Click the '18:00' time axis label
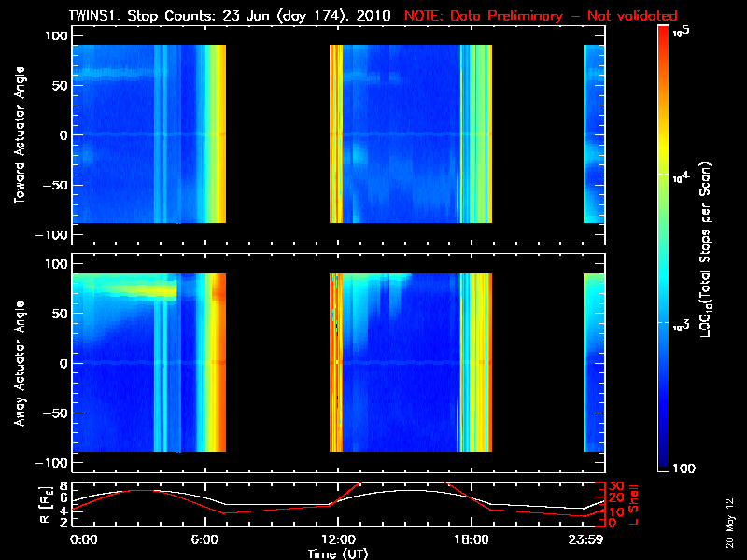This screenshot has width=747, height=560. point(472,539)
